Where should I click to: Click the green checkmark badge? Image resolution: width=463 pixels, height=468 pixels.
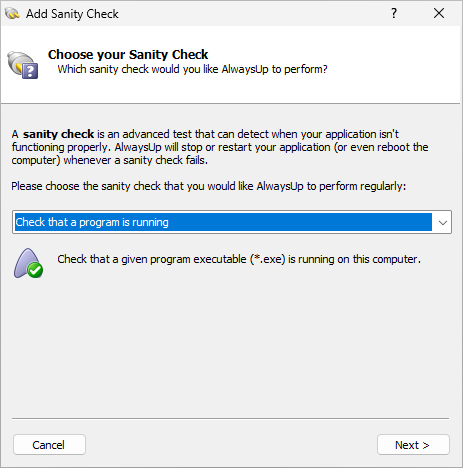pyautogui.click(x=35, y=270)
